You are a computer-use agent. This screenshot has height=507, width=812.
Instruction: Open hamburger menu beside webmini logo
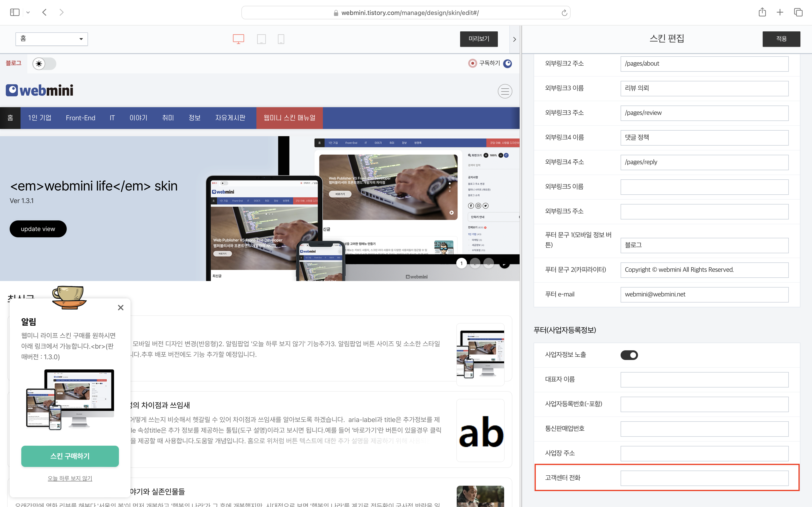[x=505, y=91]
